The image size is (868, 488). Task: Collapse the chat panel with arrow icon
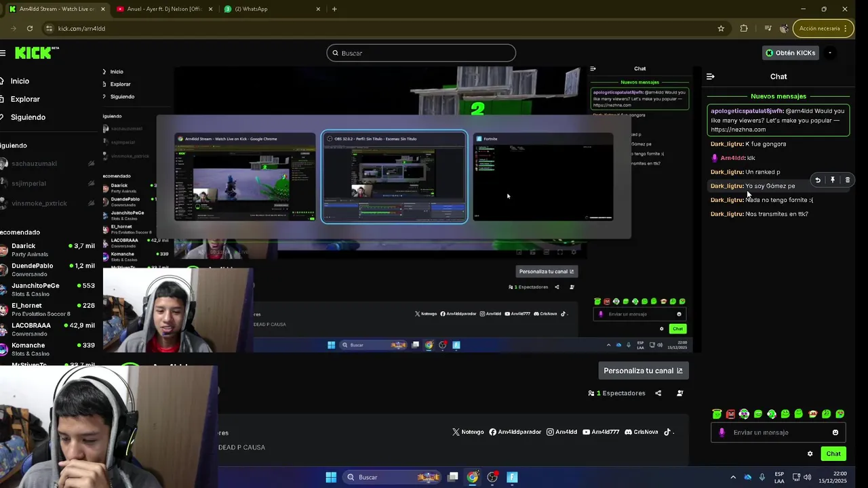710,77
